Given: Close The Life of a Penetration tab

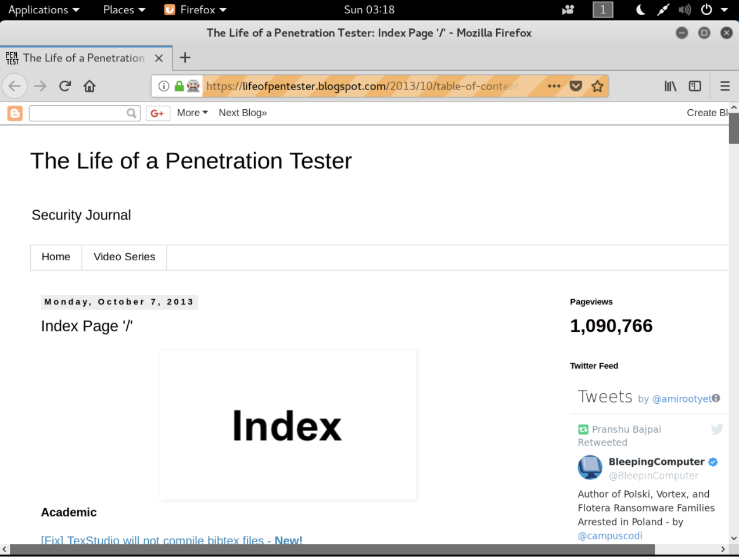Looking at the screenshot, I should pyautogui.click(x=159, y=58).
